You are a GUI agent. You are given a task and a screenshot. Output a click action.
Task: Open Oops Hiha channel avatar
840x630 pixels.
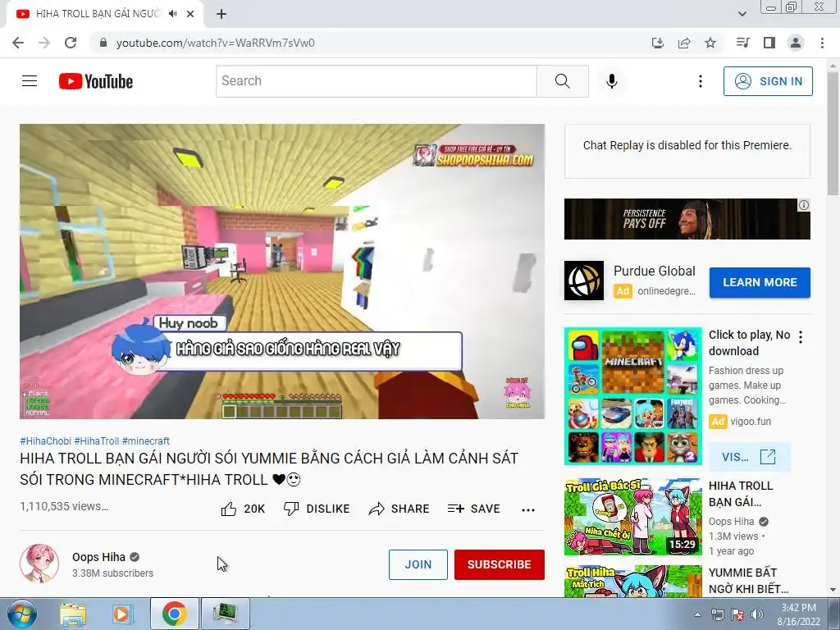point(39,564)
